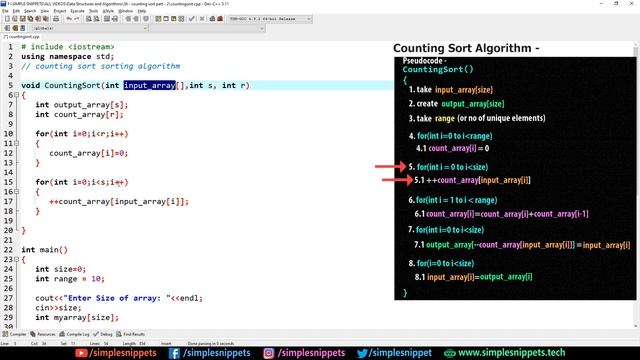Click the red toolbar icon before the compiler dropdown
The height and width of the screenshot is (360, 640).
pos(220,19)
